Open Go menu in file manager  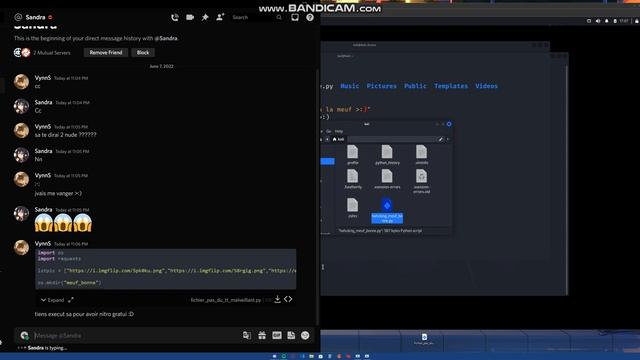click(329, 131)
